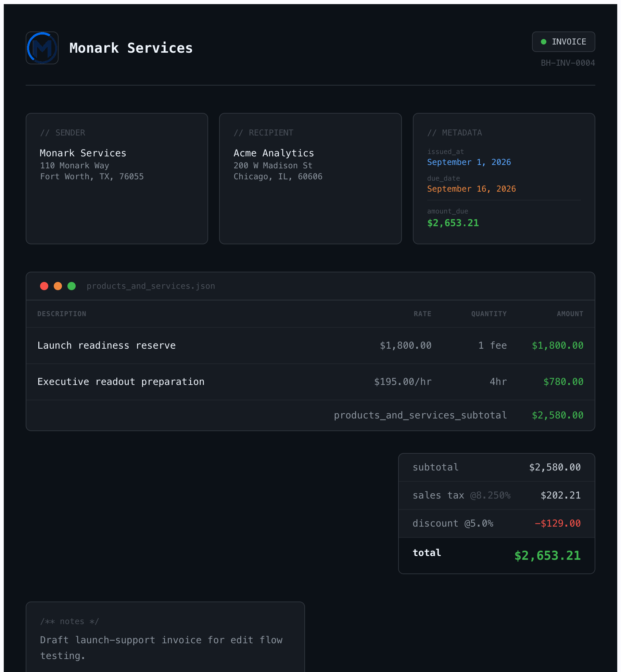The width and height of the screenshot is (621, 672).
Task: Click due date September 16, 2026
Action: pos(471,189)
